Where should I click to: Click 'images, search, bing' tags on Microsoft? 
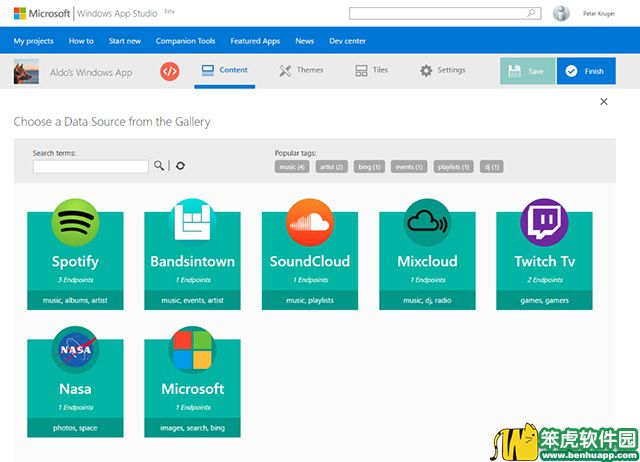tap(192, 428)
